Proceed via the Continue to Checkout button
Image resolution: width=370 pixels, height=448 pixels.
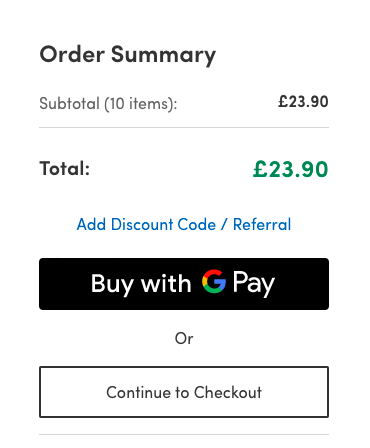coord(184,392)
